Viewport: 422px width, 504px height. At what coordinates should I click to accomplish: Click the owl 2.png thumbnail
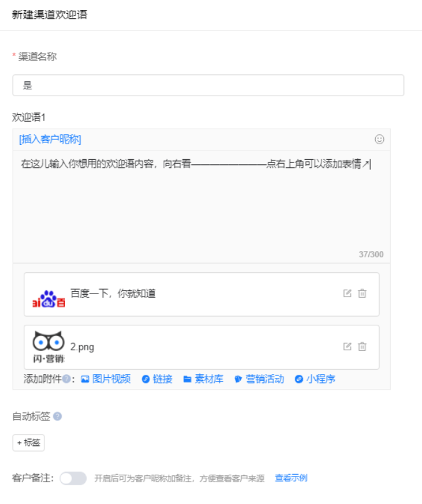coord(49,347)
